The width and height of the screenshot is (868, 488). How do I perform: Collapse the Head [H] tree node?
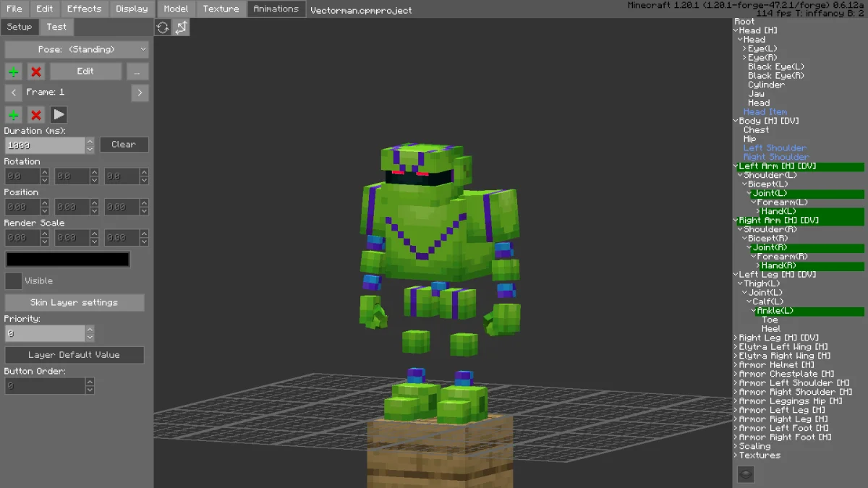(x=736, y=30)
